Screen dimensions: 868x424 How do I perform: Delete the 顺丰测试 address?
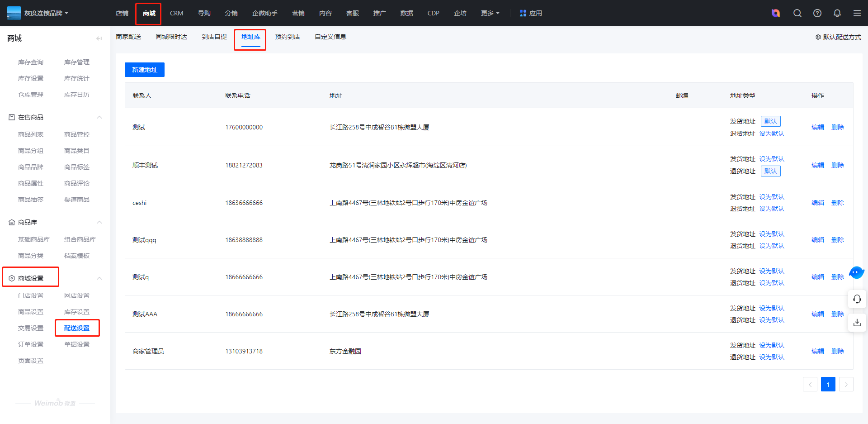pos(838,165)
